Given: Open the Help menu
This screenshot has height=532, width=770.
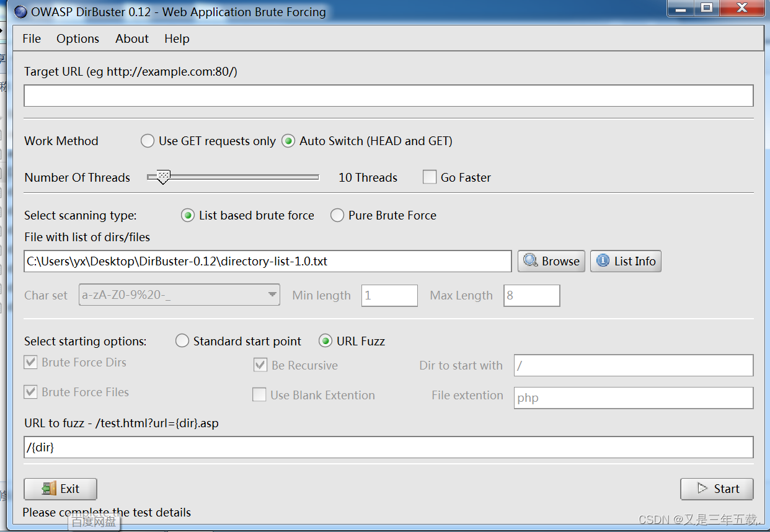Looking at the screenshot, I should coord(177,38).
